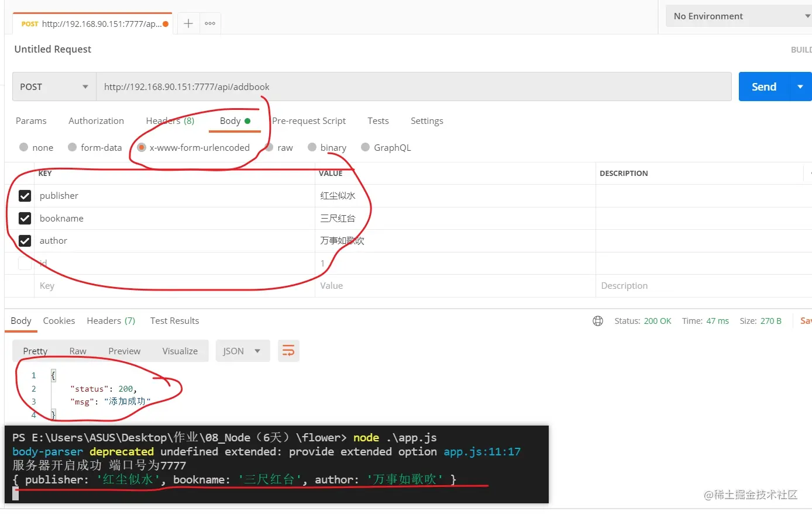The height and width of the screenshot is (515, 812).
Task: Show the response Body tab
Action: pos(21,320)
